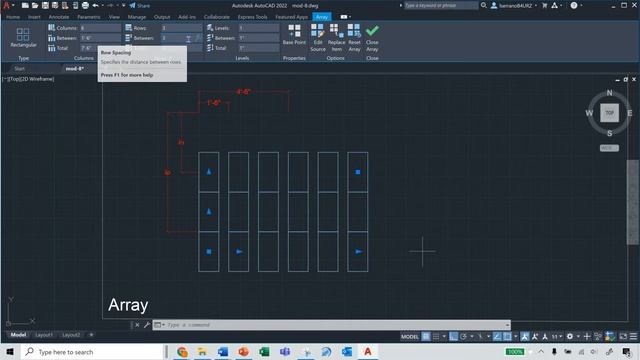Click the Open file folder icon
Viewport: 640px width, 360px height.
pyautogui.click(x=35, y=5)
